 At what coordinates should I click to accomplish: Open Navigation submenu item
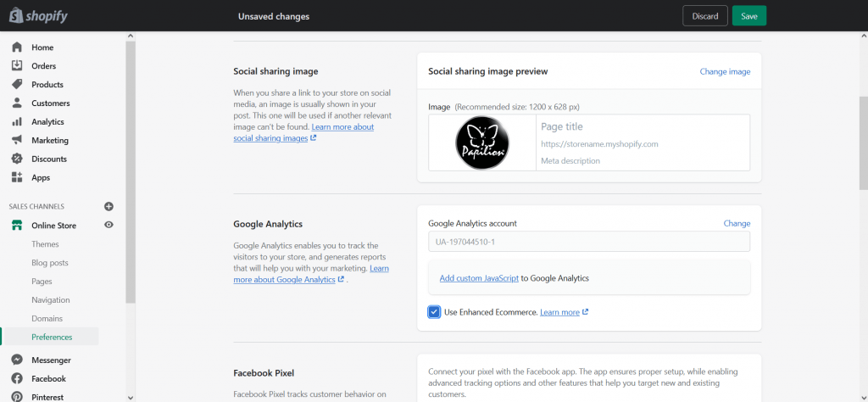point(50,300)
